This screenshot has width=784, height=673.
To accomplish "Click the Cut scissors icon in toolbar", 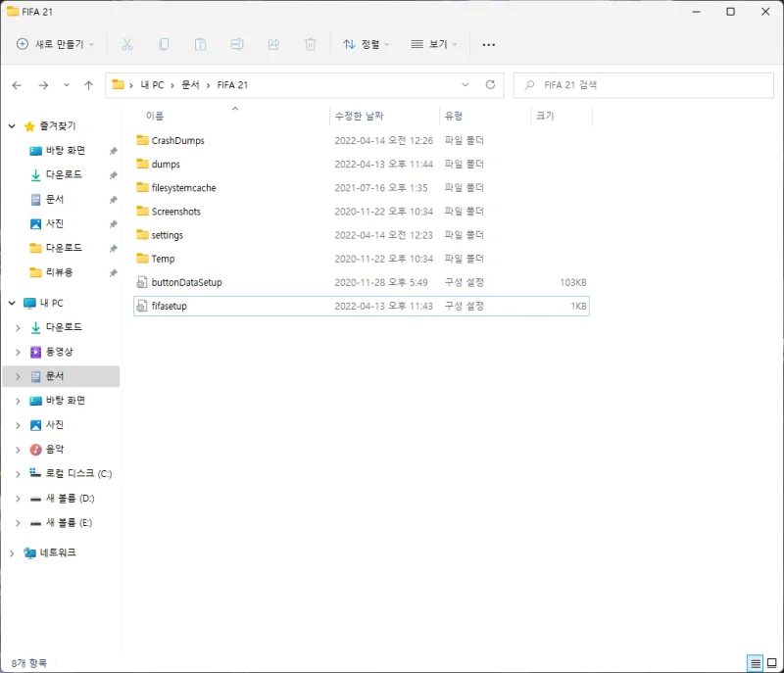I will [x=127, y=44].
